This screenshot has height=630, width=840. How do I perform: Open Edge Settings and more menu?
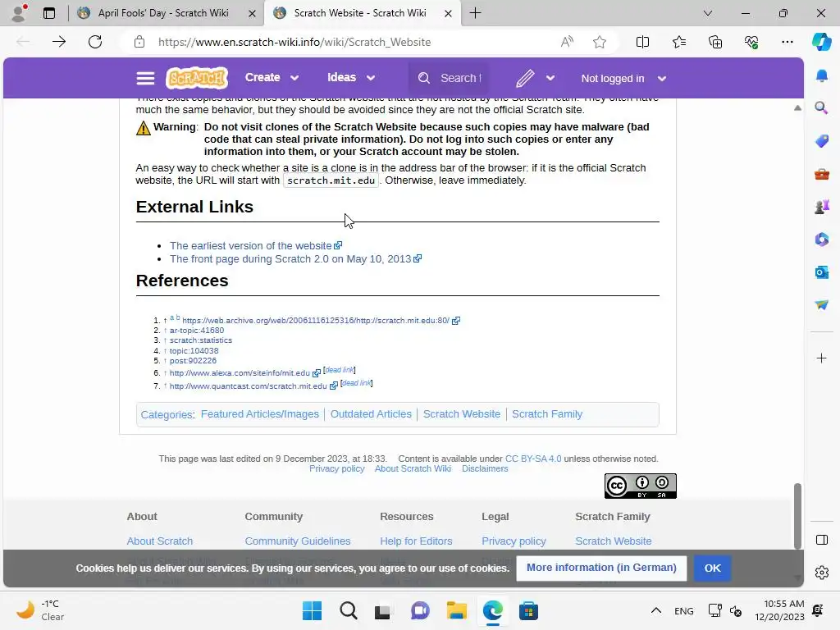[x=787, y=42]
